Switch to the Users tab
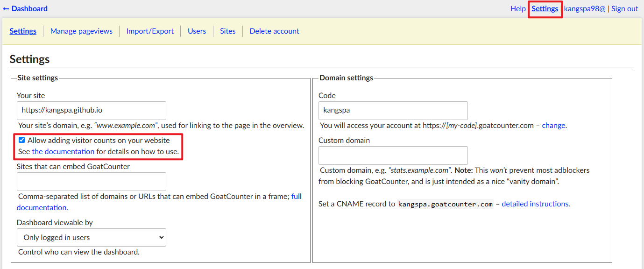The width and height of the screenshot is (644, 269). tap(197, 31)
